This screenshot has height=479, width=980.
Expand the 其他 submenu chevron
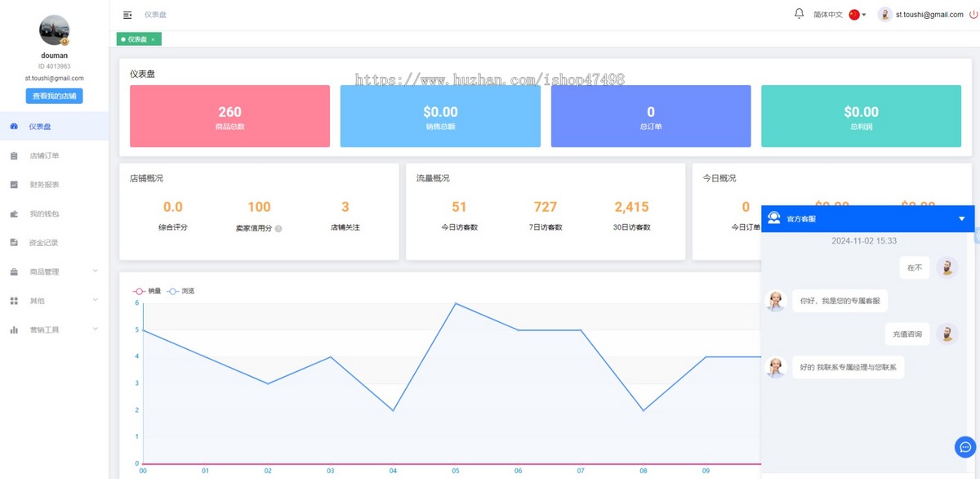click(96, 301)
